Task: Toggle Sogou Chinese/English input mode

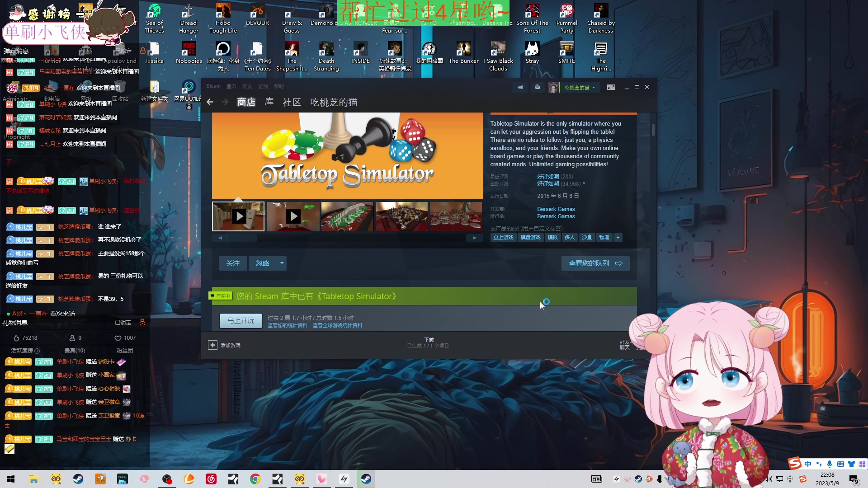Action: click(x=808, y=464)
